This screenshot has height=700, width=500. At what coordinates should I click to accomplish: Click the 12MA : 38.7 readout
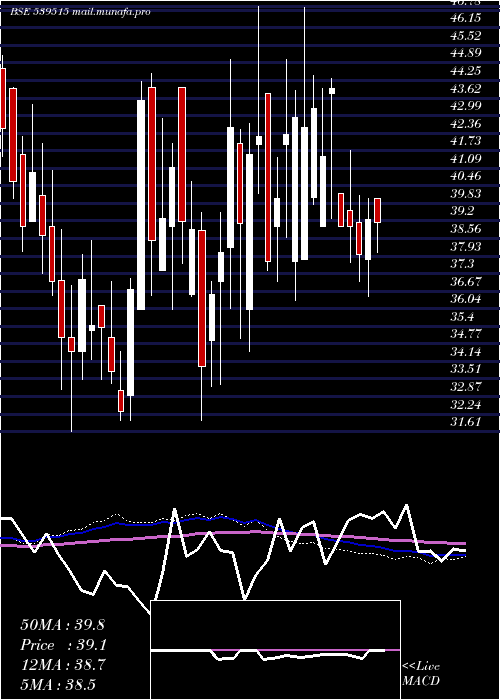[62, 666]
